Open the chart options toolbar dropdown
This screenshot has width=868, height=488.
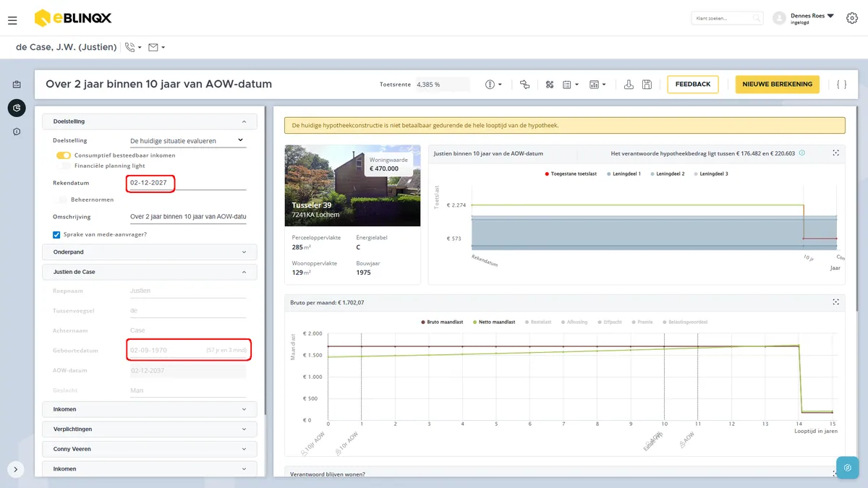coord(597,85)
